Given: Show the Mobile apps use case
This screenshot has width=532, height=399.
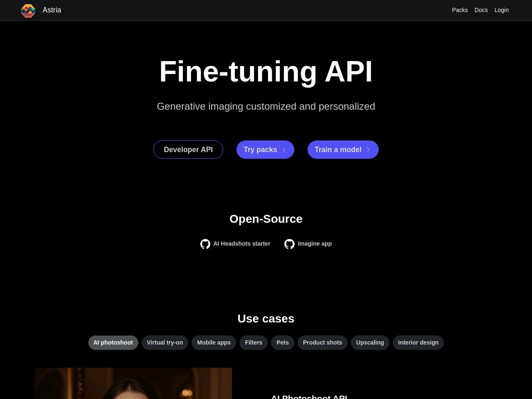Looking at the screenshot, I should point(214,342).
